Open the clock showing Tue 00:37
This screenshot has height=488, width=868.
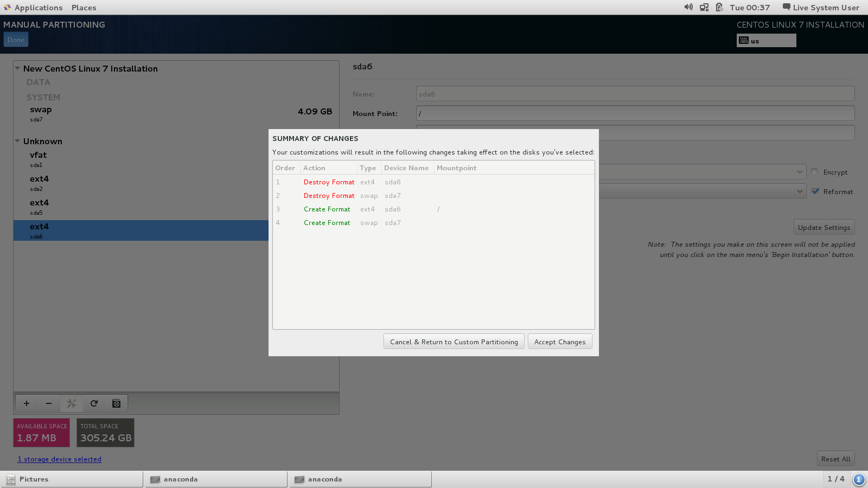coord(750,8)
